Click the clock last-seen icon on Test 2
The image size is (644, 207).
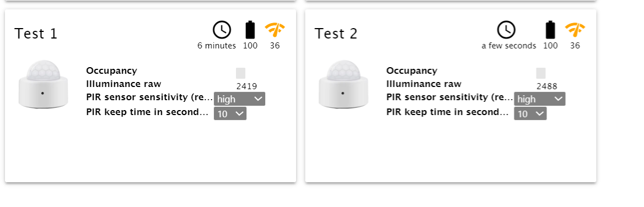[506, 30]
